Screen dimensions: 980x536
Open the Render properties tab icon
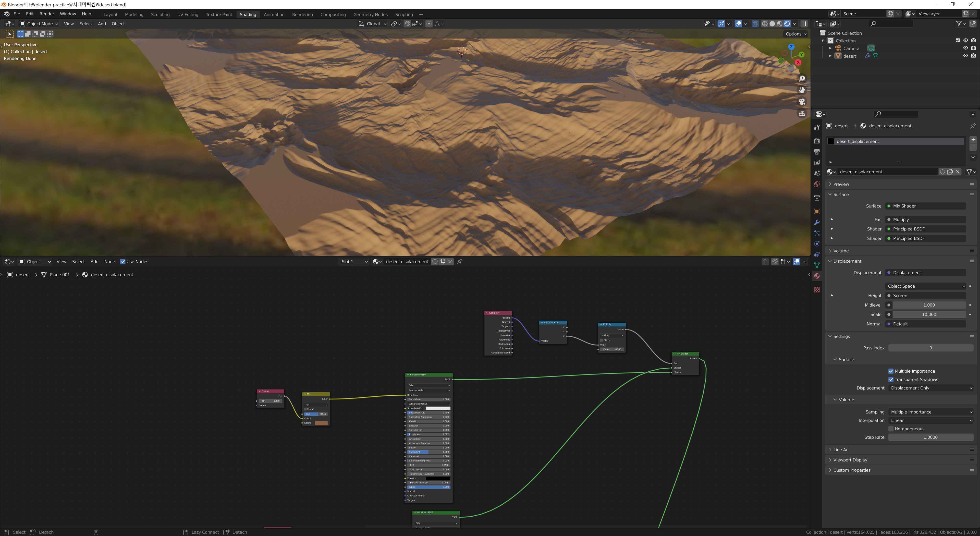(816, 141)
